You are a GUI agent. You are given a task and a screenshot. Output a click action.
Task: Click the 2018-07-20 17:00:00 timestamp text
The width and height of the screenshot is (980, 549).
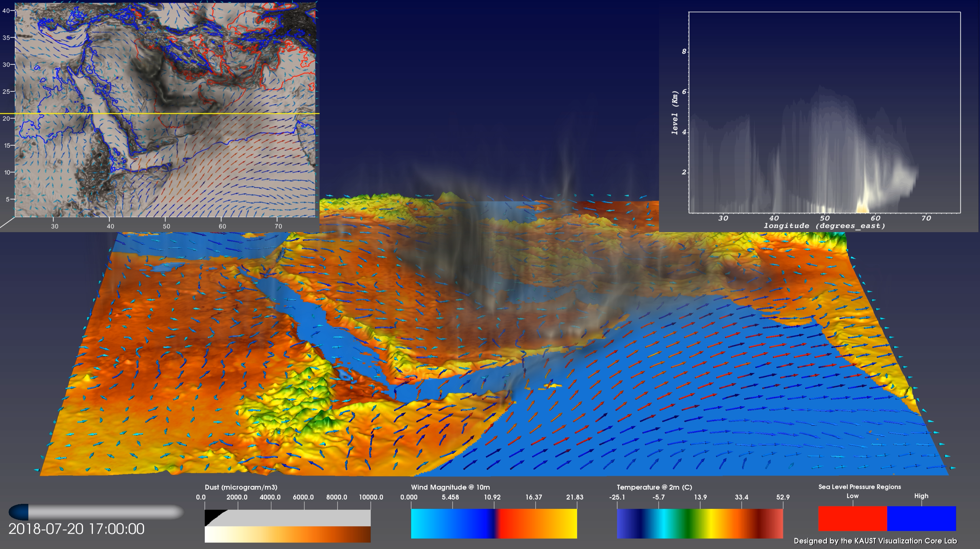click(x=76, y=529)
